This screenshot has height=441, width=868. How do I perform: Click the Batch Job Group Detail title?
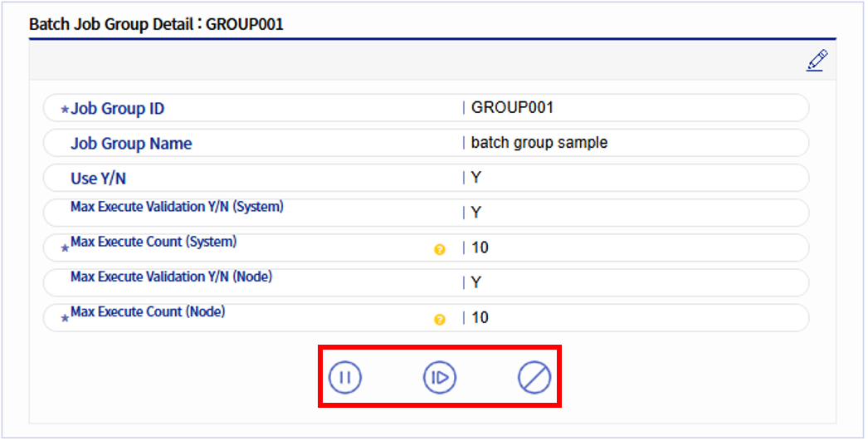click(156, 24)
